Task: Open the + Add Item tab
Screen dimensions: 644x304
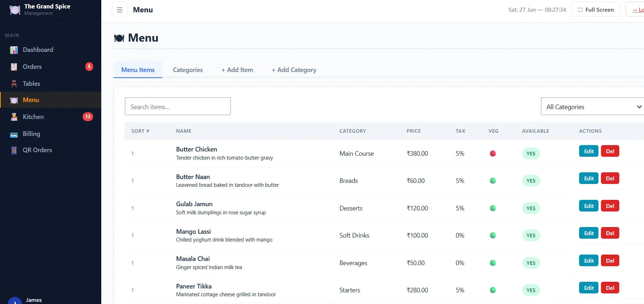Action: 237,70
